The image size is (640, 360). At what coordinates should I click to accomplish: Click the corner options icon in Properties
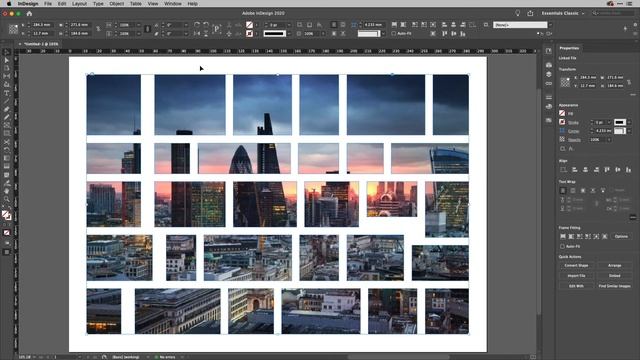click(562, 131)
